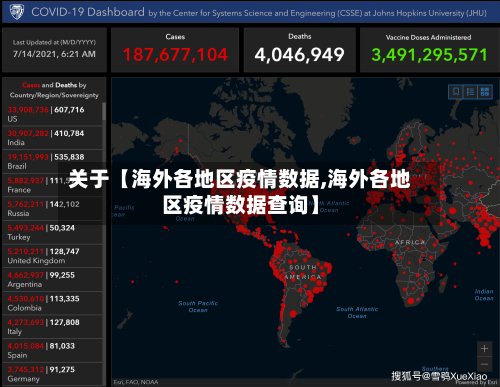The height and width of the screenshot is (387, 500).
Task: Click Vaccine Doses Administered 3,491,295,571
Action: click(429, 55)
